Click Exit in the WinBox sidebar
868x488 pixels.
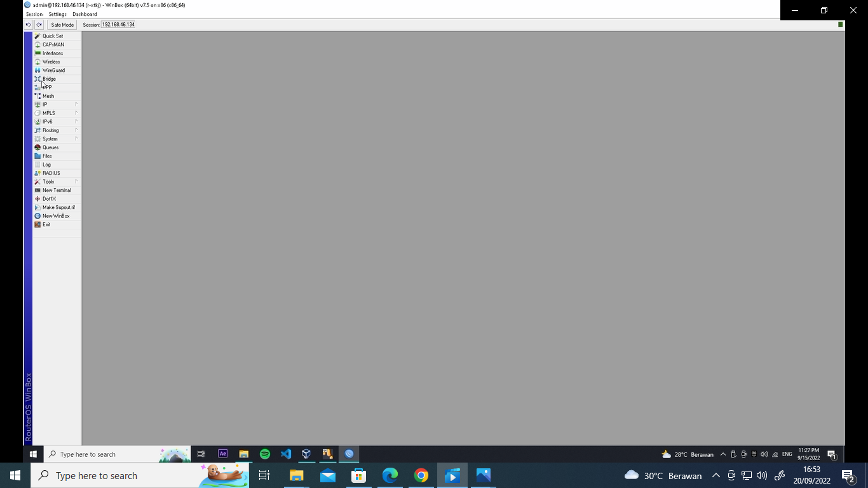click(x=57, y=224)
